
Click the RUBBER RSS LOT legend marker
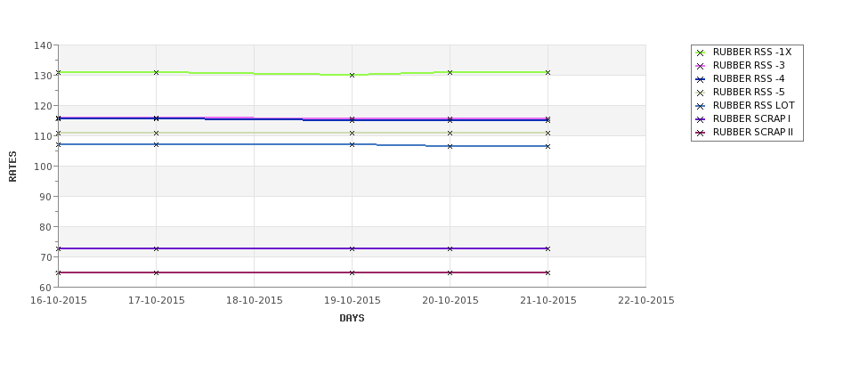coord(701,106)
